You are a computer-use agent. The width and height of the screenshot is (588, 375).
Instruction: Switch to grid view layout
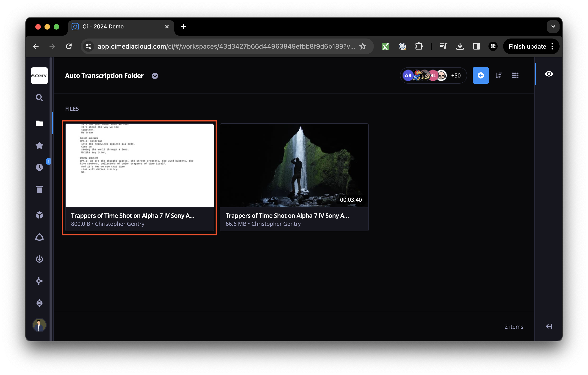(515, 75)
